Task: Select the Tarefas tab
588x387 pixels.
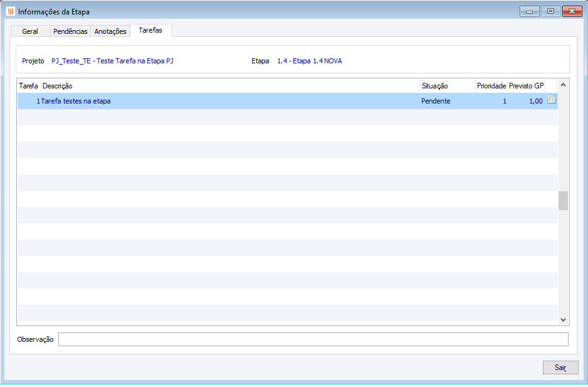Action: 150,30
